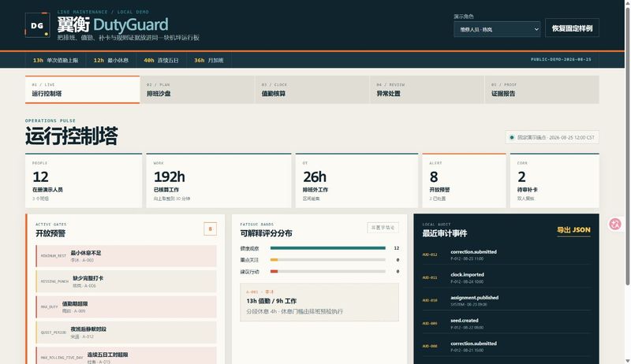Open the assignment.published audit event
Screen dimensions: 631x364
pos(506,300)
